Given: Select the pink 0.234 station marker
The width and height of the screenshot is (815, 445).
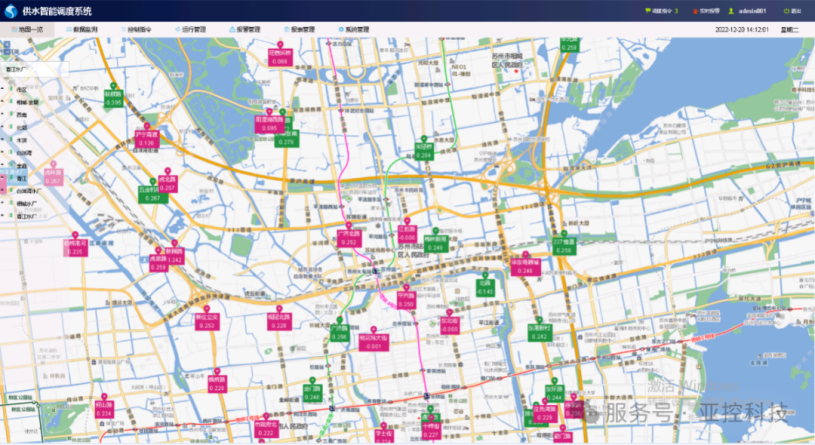Looking at the screenshot, I should tap(104, 409).
